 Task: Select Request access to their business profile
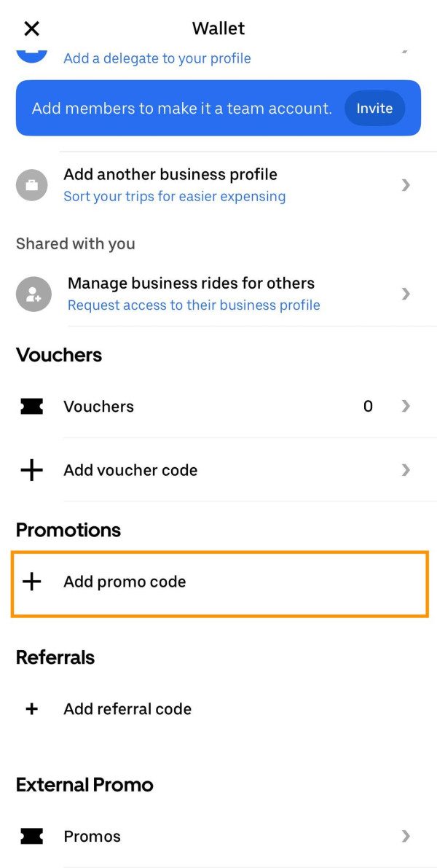[192, 305]
